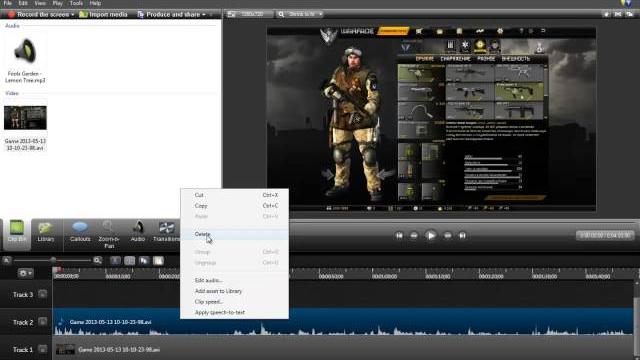This screenshot has width=640, height=360.
Task: Open the Library tab
Action: (x=46, y=231)
